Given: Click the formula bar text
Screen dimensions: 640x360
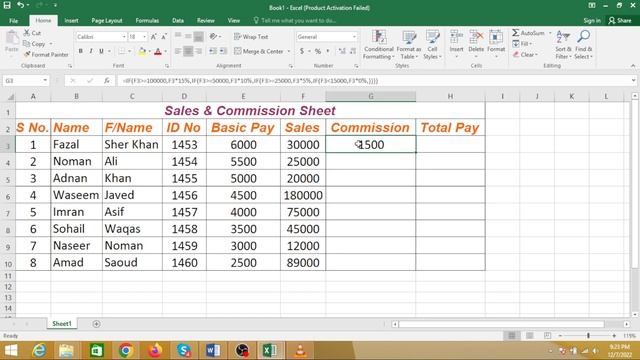Looking at the screenshot, I should point(250,81).
